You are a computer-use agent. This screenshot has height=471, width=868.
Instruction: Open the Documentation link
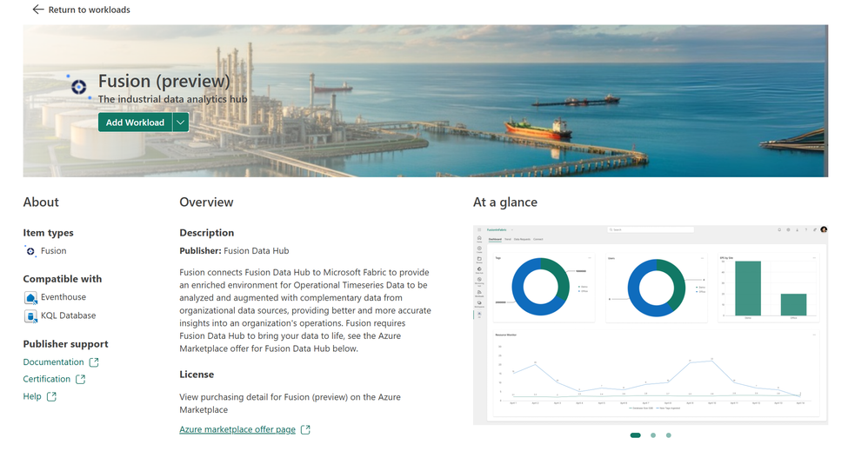pos(53,362)
